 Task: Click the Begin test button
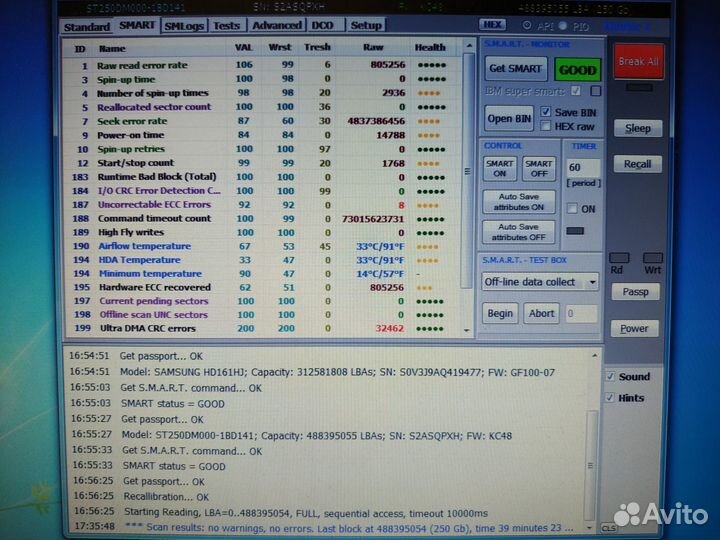tap(500, 314)
